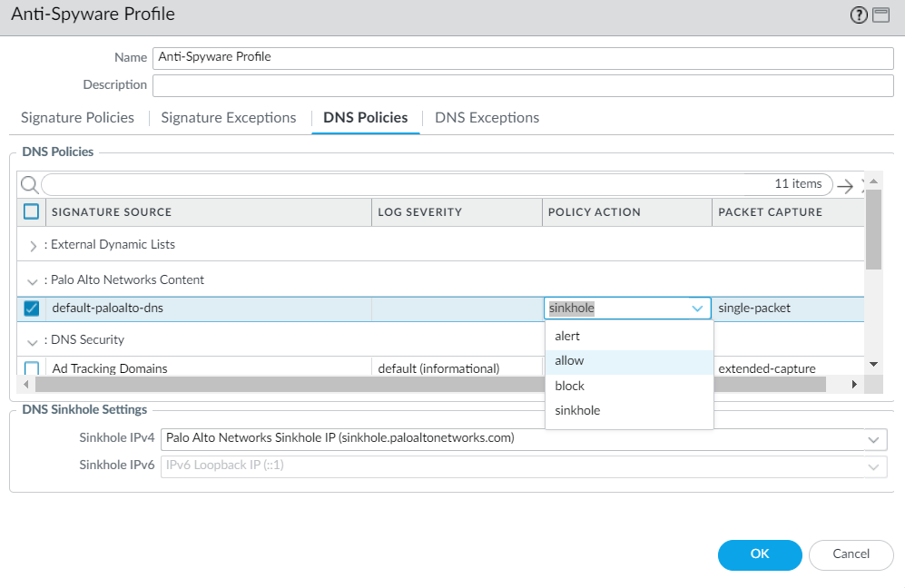This screenshot has height=588, width=905.
Task: Click the window display icon beside help
Action: 878,15
